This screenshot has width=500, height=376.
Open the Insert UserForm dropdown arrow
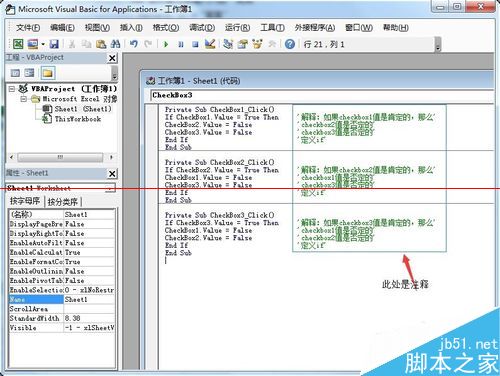click(x=43, y=44)
